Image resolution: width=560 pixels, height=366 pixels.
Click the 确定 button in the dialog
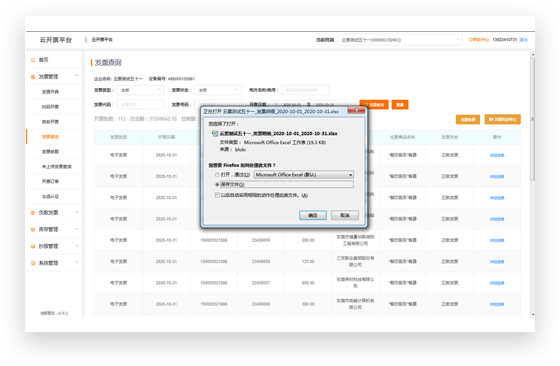coord(313,215)
